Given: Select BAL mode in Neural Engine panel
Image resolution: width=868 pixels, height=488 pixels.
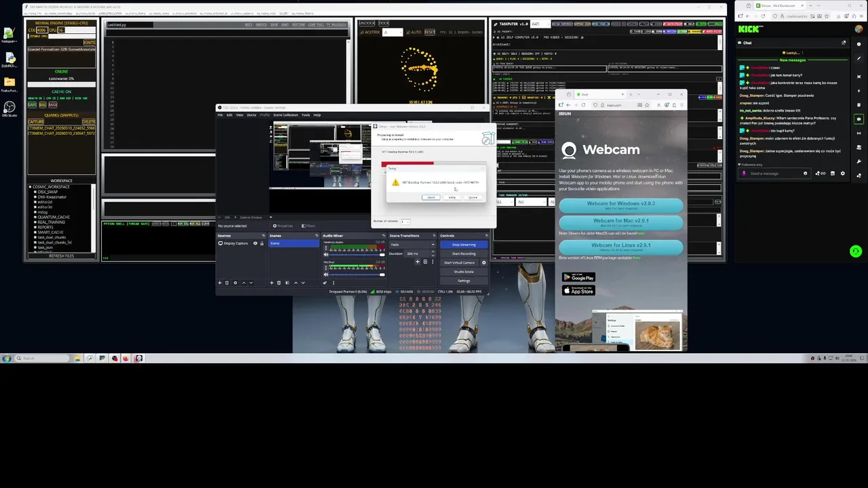Looking at the screenshot, I should [x=43, y=105].
